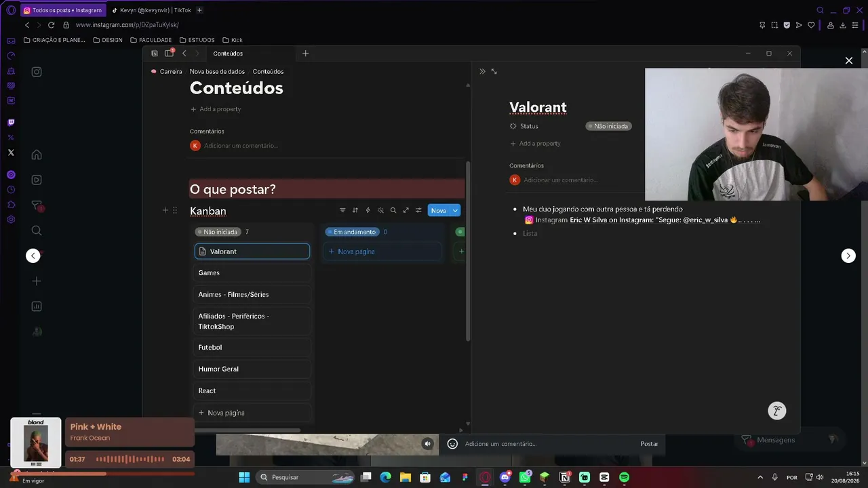
Task: Add Nova página under Em andamento
Action: (382, 251)
